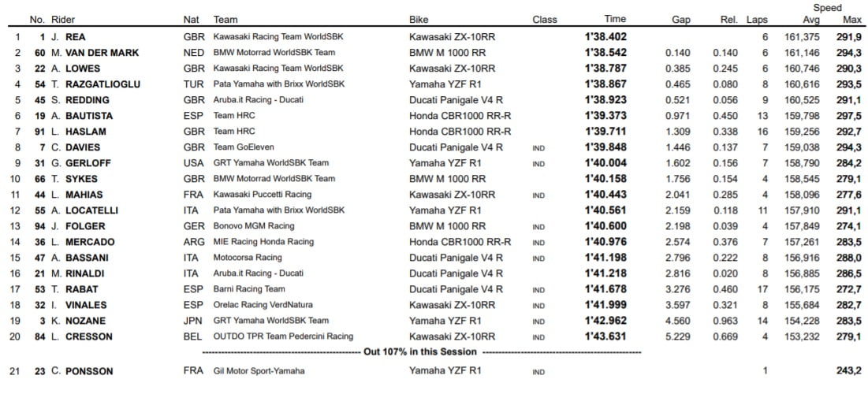Click M. VAN DER MARK rider name
The image size is (868, 420).
click(x=95, y=53)
